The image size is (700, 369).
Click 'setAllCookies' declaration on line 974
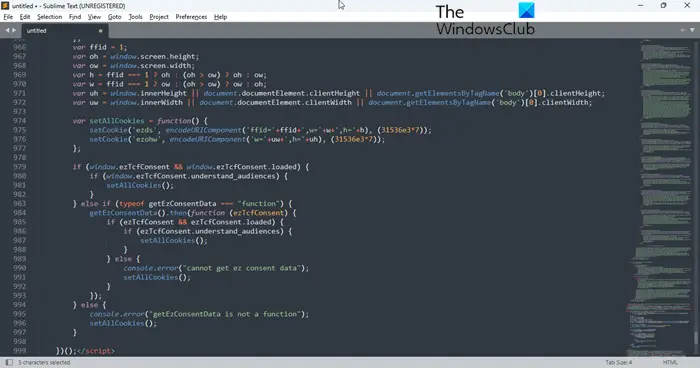click(x=117, y=120)
